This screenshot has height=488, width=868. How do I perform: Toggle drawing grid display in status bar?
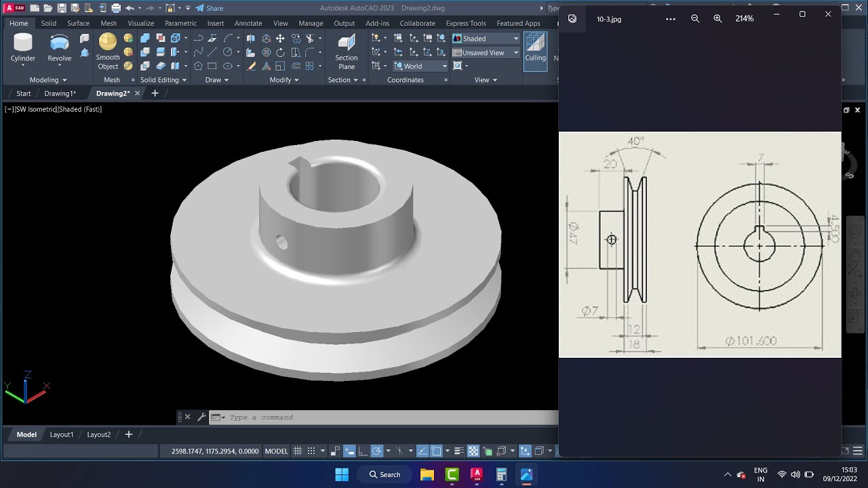[x=297, y=451]
